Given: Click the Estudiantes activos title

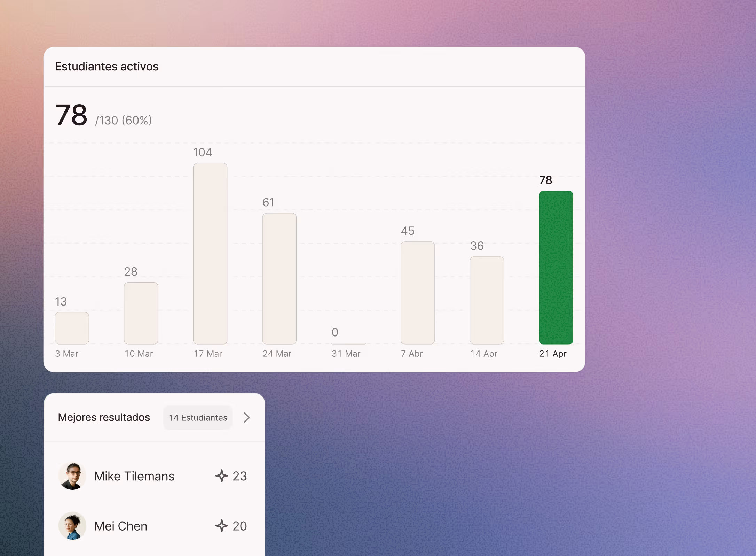Looking at the screenshot, I should coord(107,66).
